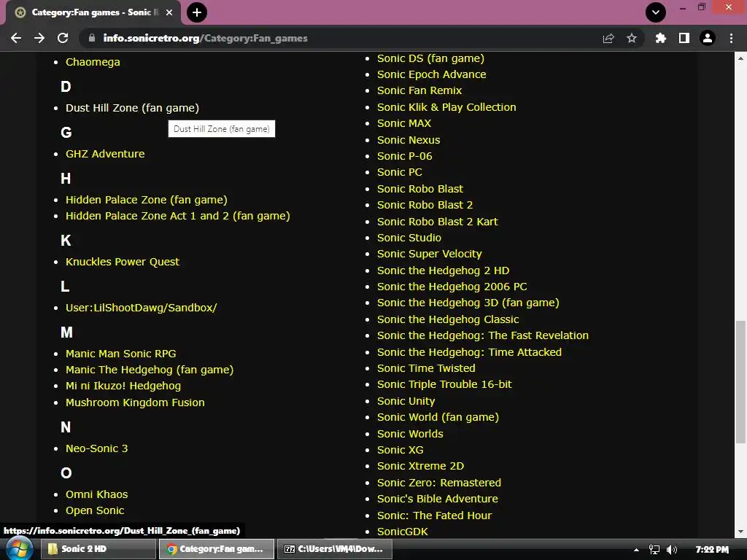Screen dimensions: 747x560
Task: Open GHZ Adventure link
Action: click(x=105, y=154)
